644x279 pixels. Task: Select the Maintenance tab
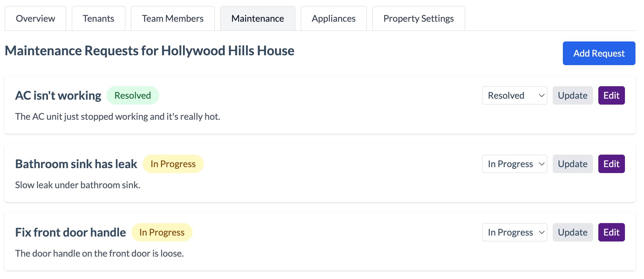tap(257, 18)
